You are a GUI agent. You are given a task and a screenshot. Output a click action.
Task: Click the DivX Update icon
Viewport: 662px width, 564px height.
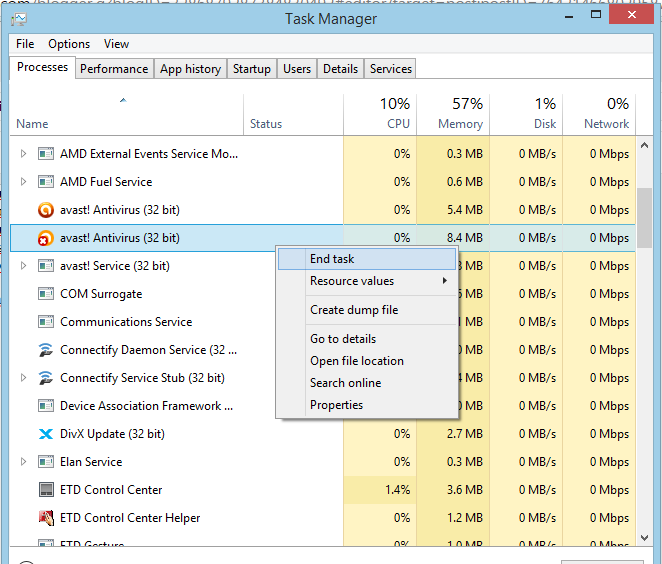point(45,434)
